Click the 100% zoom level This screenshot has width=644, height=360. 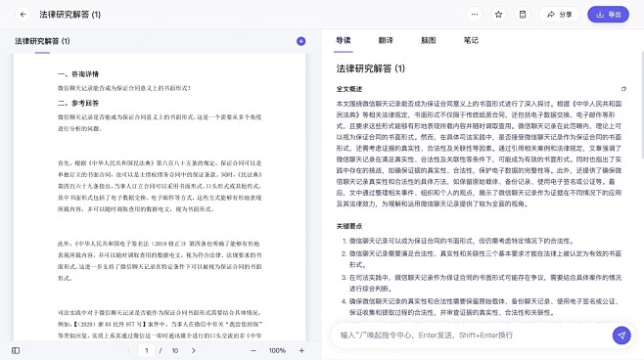277,350
